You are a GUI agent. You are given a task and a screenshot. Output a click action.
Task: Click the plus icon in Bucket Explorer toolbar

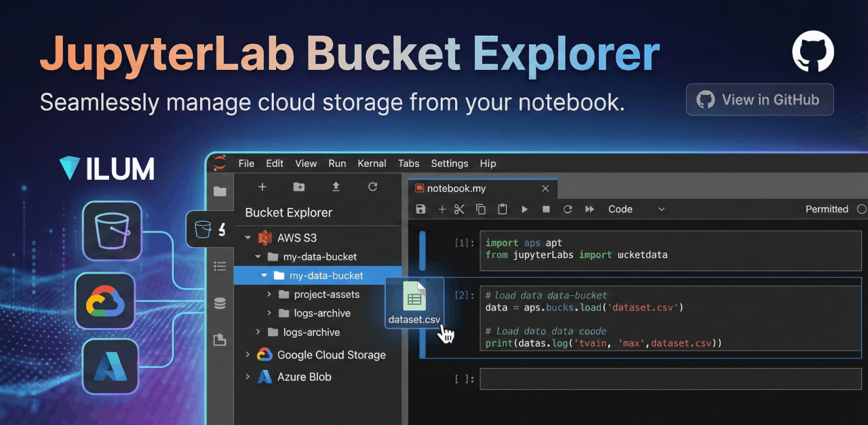[262, 187]
